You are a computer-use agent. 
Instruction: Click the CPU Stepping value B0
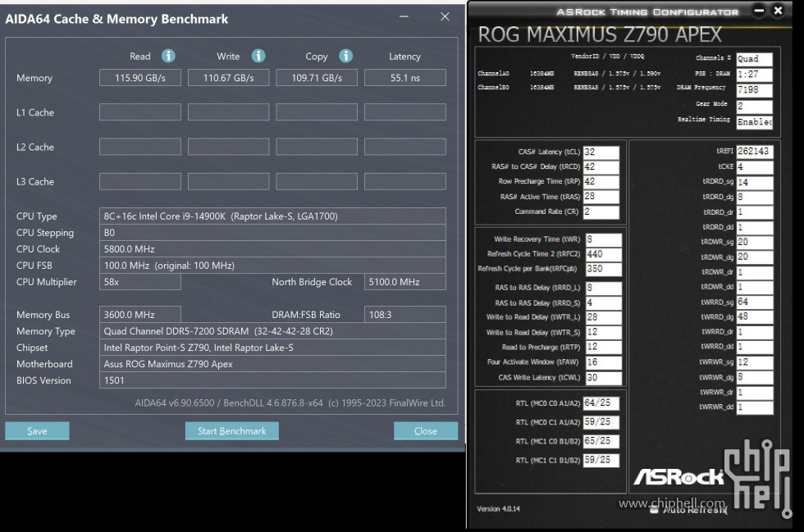coord(272,233)
